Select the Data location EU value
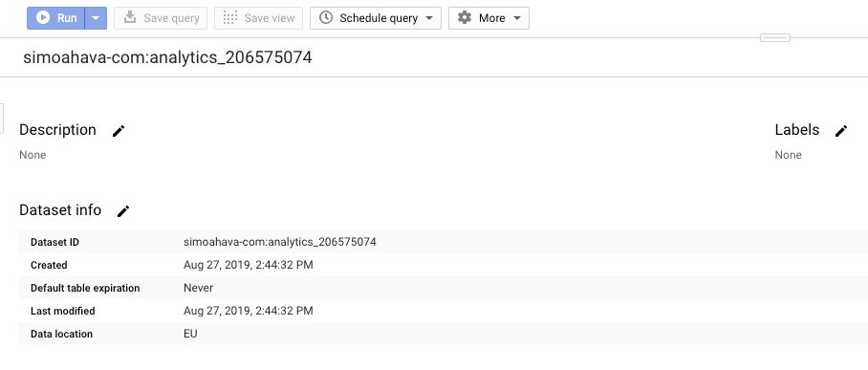This screenshot has height=370, width=868. pyautogui.click(x=190, y=334)
